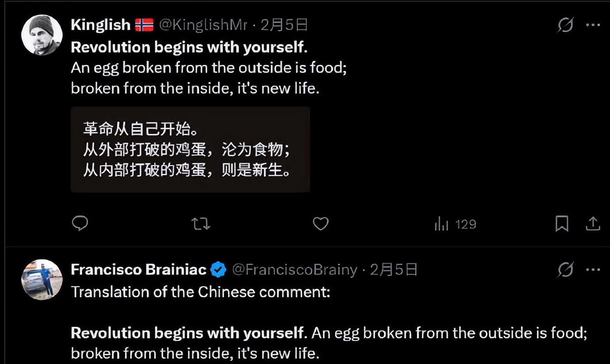Image resolution: width=610 pixels, height=364 pixels.
Task: Reply to Kinglish's tweet
Action: [x=80, y=224]
